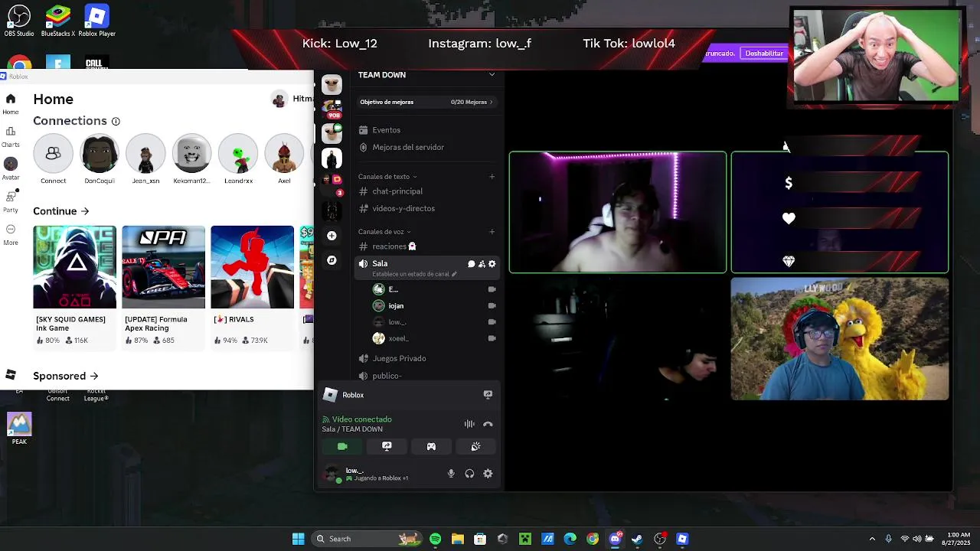This screenshot has height=551, width=980.
Task: Click Deshabilitar button at top
Action: [764, 54]
